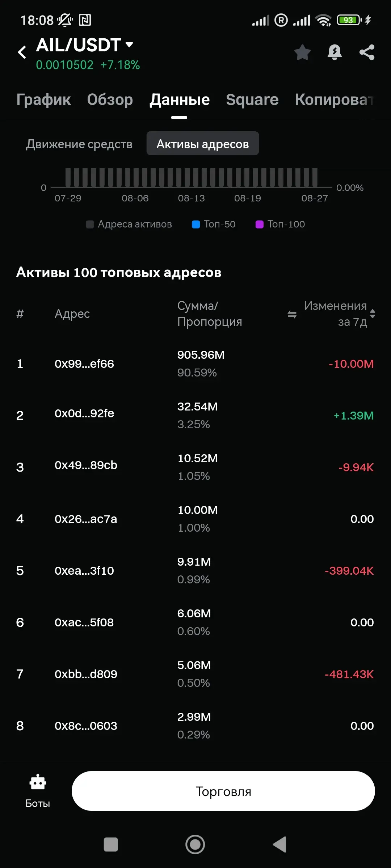Add AIL/USDT to favorites with star icon
This screenshot has height=868, width=391.
click(x=302, y=52)
